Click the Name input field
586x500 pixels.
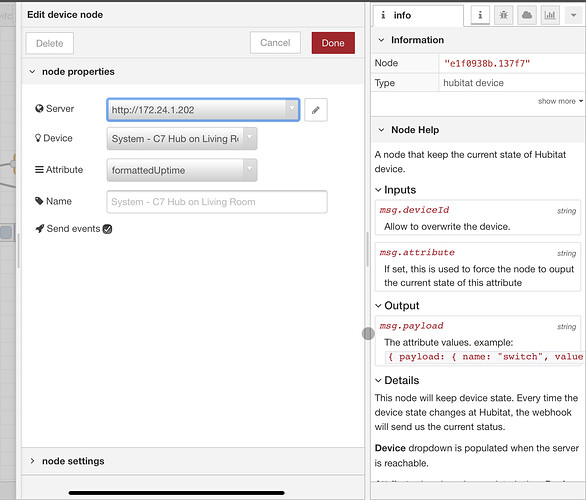tap(217, 202)
